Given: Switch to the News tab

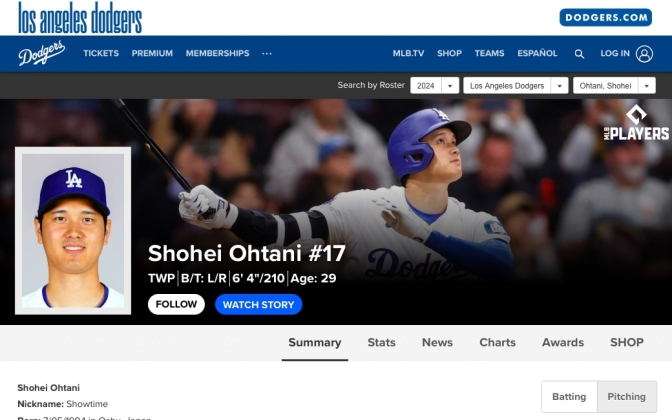Looking at the screenshot, I should point(437,342).
